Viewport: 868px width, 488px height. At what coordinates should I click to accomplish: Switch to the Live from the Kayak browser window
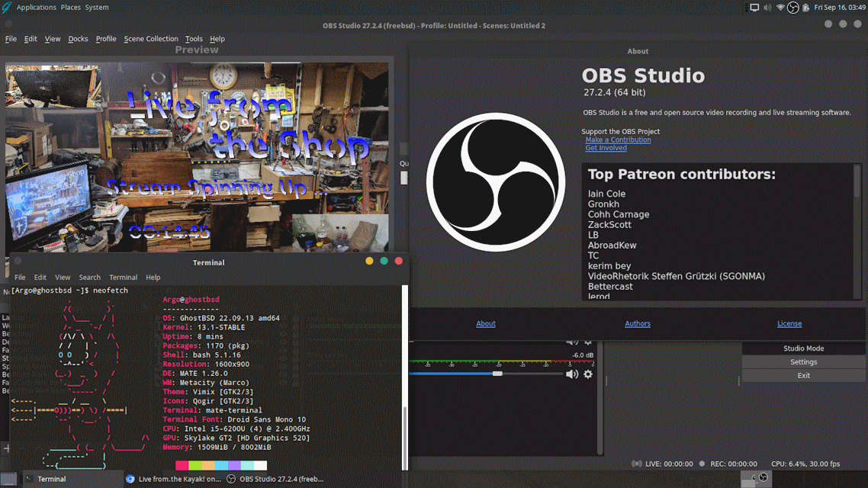click(173, 479)
